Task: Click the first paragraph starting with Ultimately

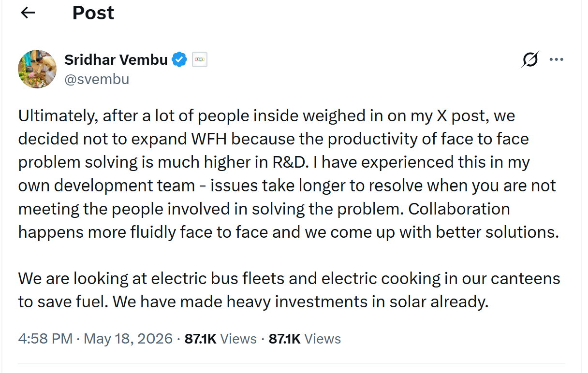Action: 289,174
